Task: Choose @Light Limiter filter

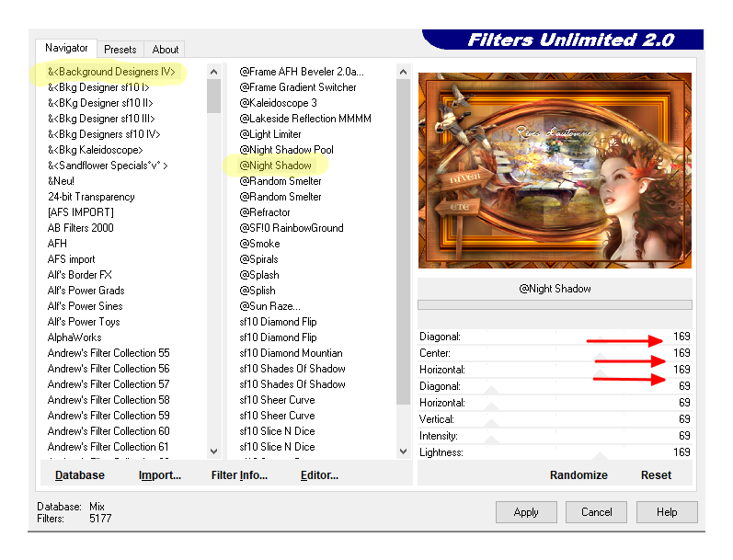Action: 270,134
